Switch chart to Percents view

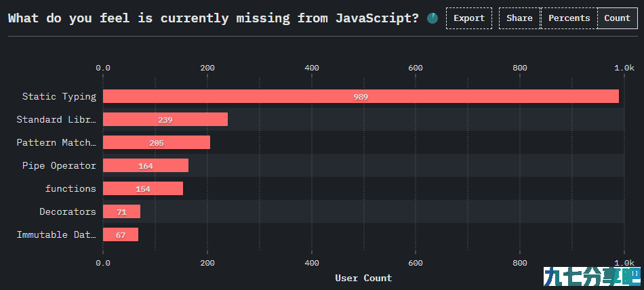click(569, 18)
